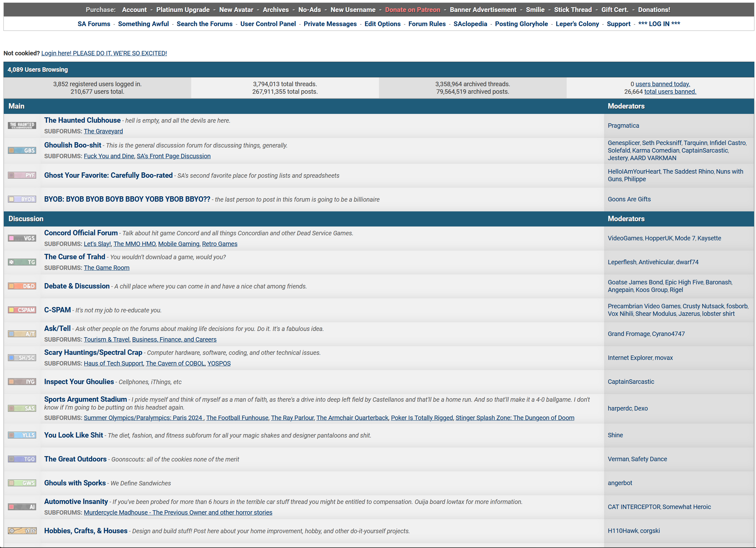Click the TG dice forum icon
This screenshot has height=548, width=756.
pos(22,262)
